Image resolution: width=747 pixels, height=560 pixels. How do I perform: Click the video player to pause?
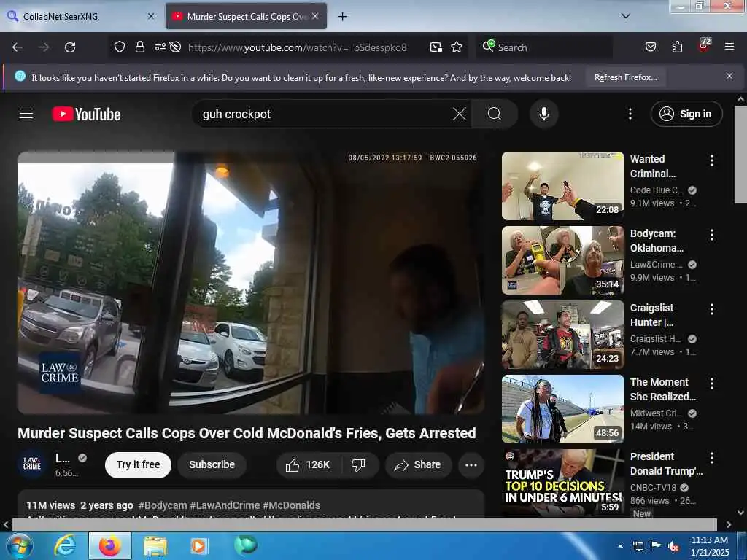[x=251, y=283]
